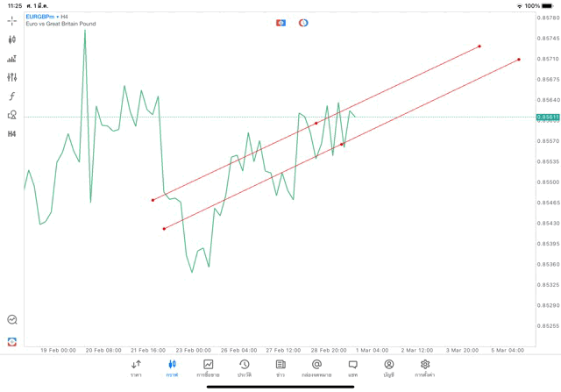Tap the blue-red trade icon at bottom left
561x392 pixels.
pyautogui.click(x=12, y=341)
